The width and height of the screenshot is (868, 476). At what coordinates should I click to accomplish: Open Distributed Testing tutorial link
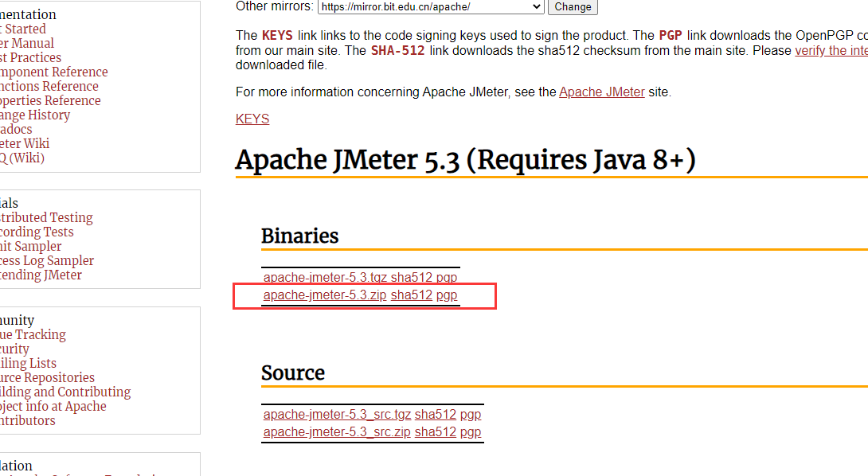pyautogui.click(x=46, y=217)
